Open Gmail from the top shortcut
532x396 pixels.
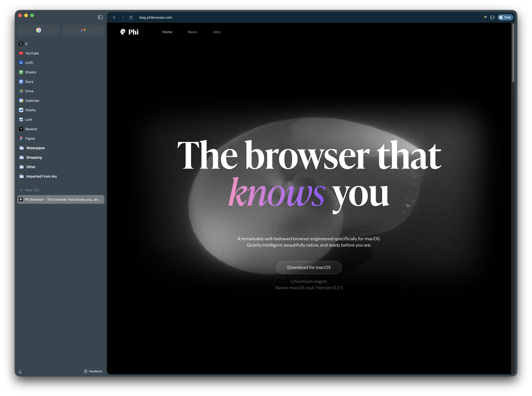pyautogui.click(x=83, y=30)
